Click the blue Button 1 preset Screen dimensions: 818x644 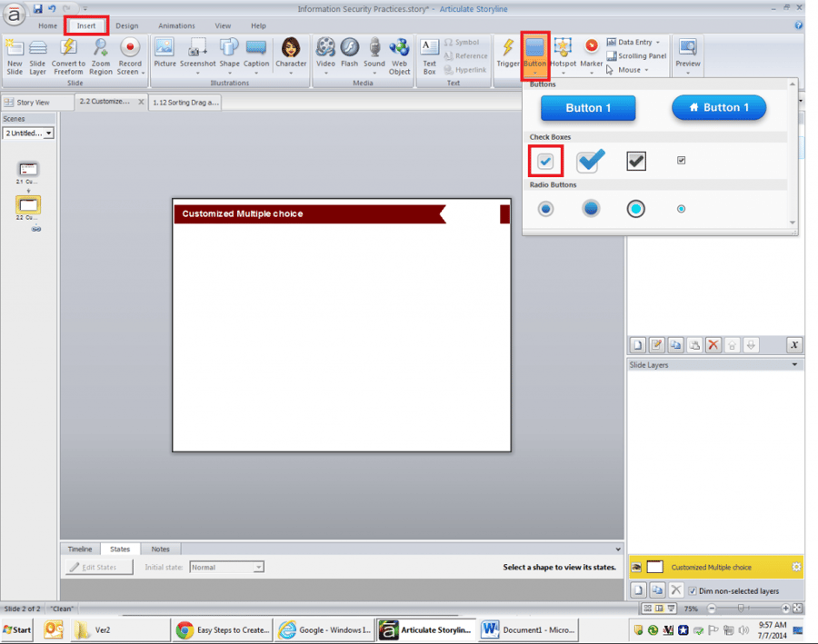(587, 107)
